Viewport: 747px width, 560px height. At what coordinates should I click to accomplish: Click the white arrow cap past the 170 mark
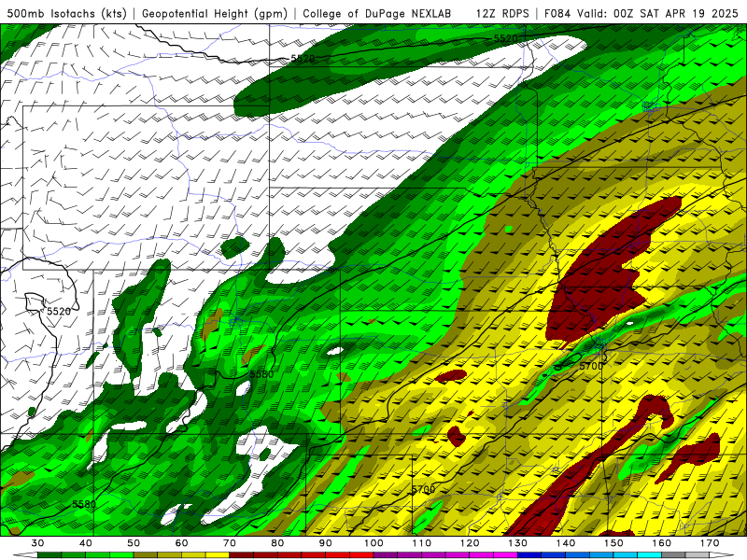[x=721, y=555]
